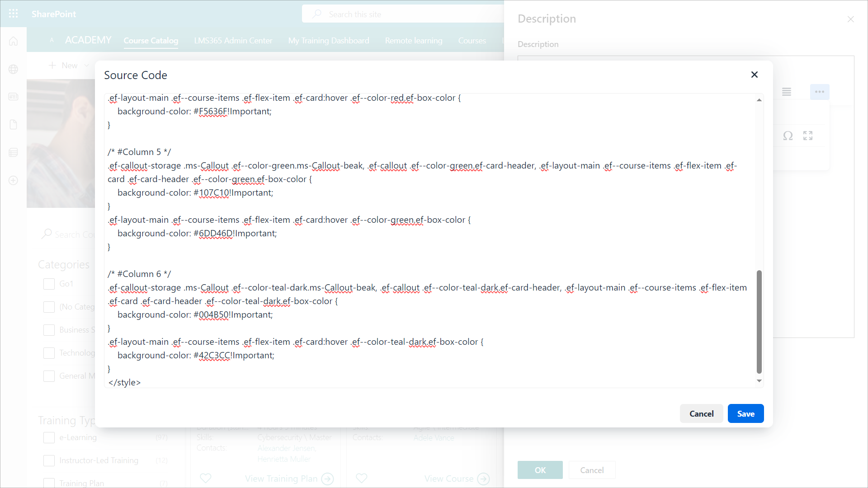This screenshot has width=868, height=488.
Task: Click the My lists icon in sidebar
Action: [13, 152]
